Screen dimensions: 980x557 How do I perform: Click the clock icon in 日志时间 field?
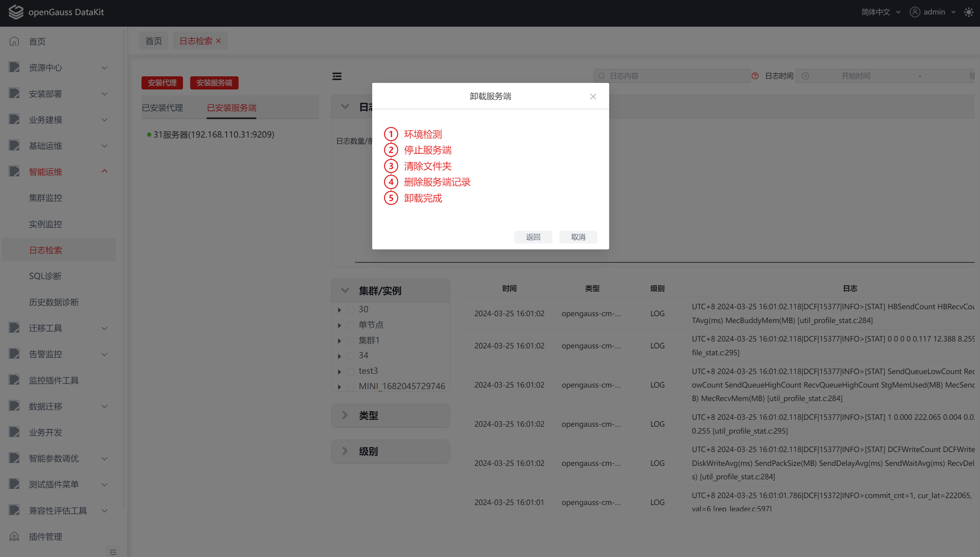[806, 76]
